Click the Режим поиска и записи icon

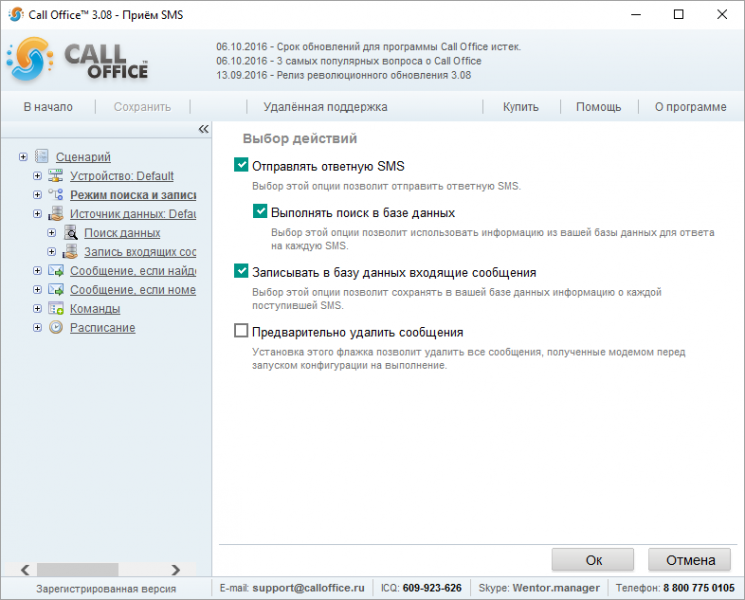[56, 194]
